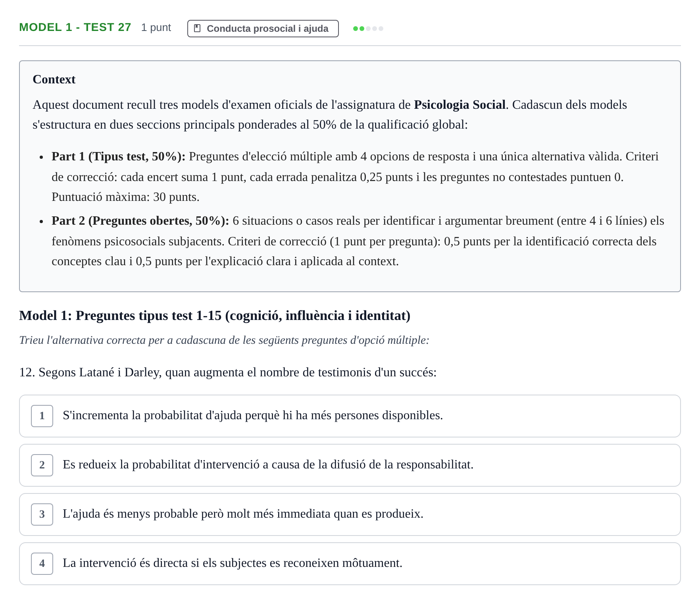This screenshot has height=605, width=700.
Task: Choose answer 'S'incrementa la probabilitat d'ajuda'
Action: (350, 416)
